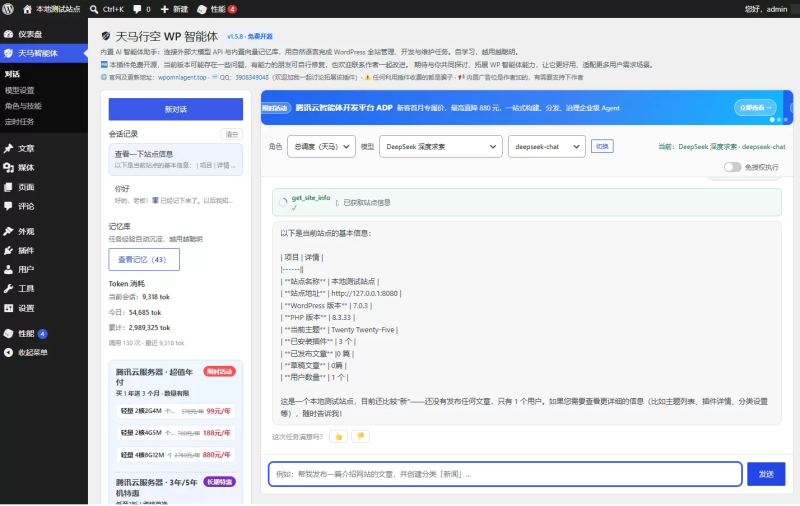The image size is (800, 506).
Task: Click the 当前会话 9,318 tok value
Action: point(156,297)
